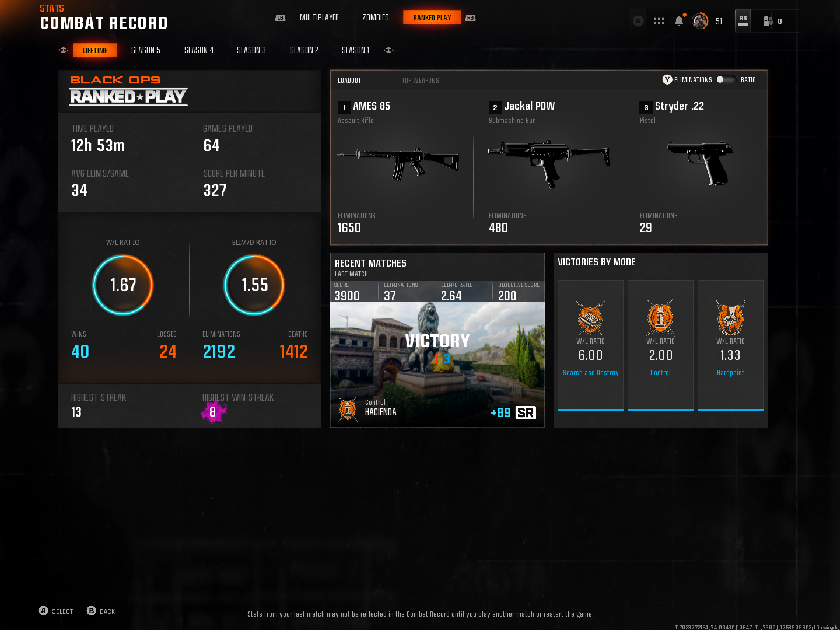Switch to the Multiplayer tab
840x630 pixels.
coord(319,17)
